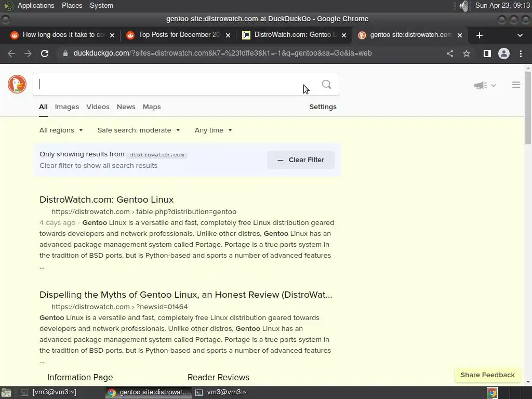Open the Applications menu
The width and height of the screenshot is (532, 399).
[x=36, y=5]
